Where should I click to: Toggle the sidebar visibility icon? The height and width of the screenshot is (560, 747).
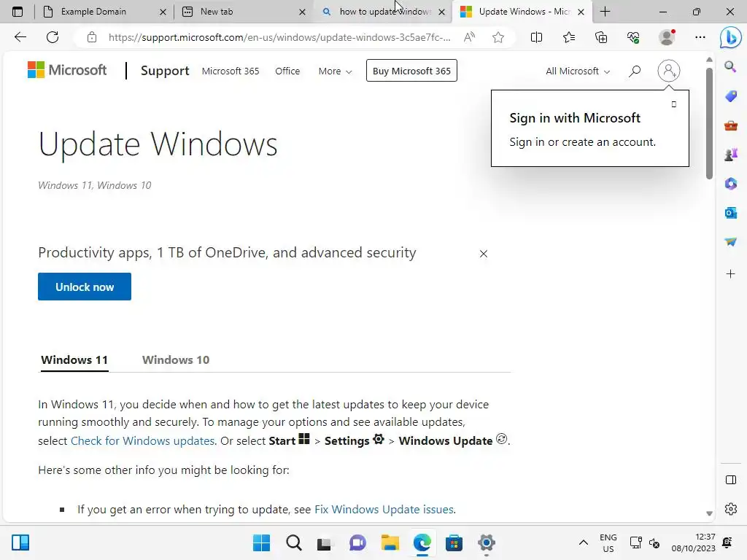point(730,480)
